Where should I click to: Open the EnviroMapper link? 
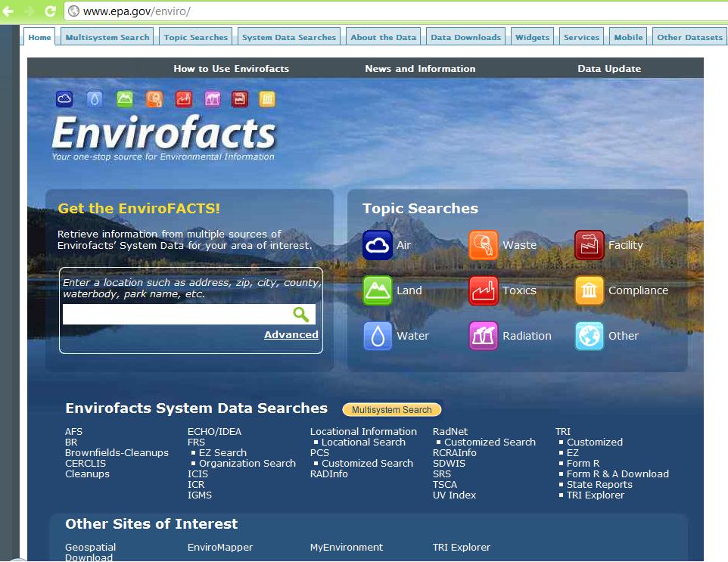click(x=220, y=548)
